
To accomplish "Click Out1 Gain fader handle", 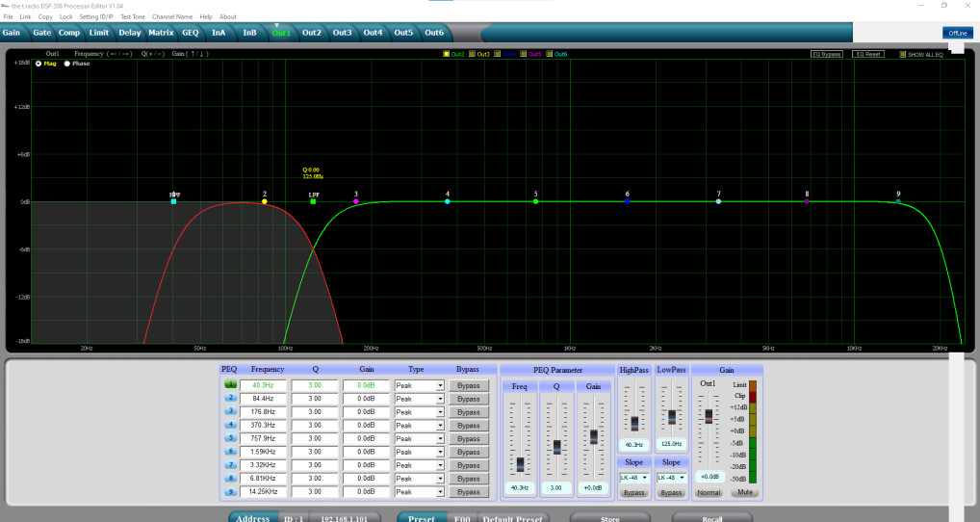I will coord(709,416).
